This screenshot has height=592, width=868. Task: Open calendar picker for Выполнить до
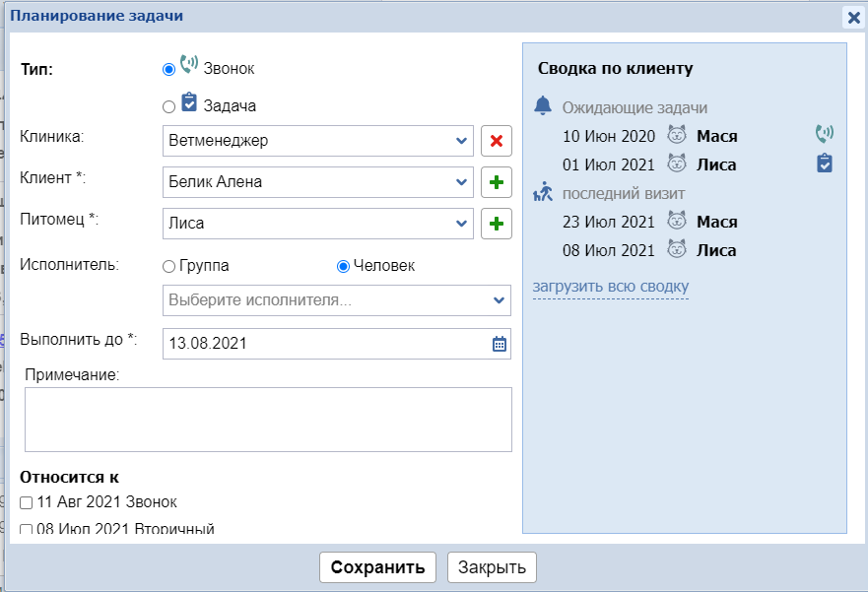click(x=499, y=344)
